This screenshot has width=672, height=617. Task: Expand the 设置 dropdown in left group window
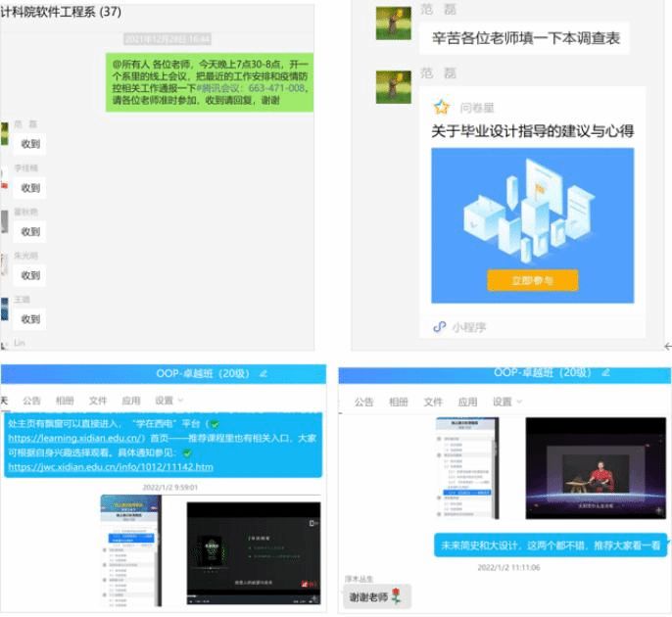pos(168,401)
